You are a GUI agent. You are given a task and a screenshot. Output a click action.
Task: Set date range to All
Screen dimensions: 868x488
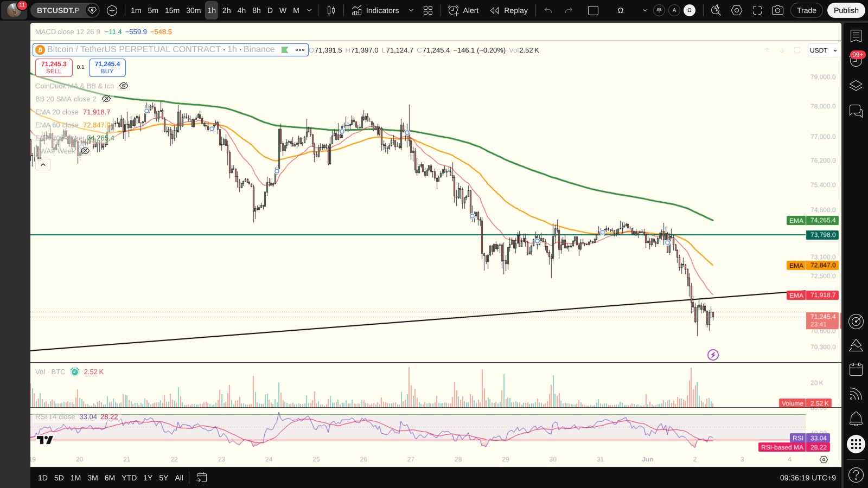179,478
